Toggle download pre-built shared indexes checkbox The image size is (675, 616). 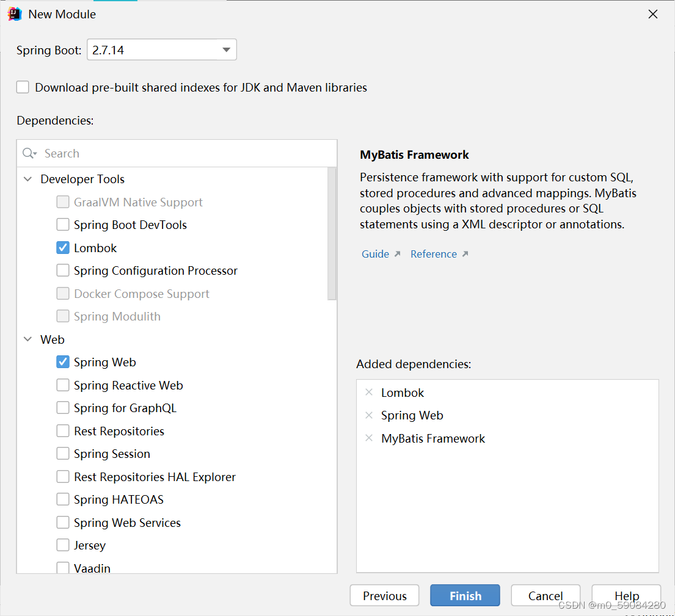(23, 87)
